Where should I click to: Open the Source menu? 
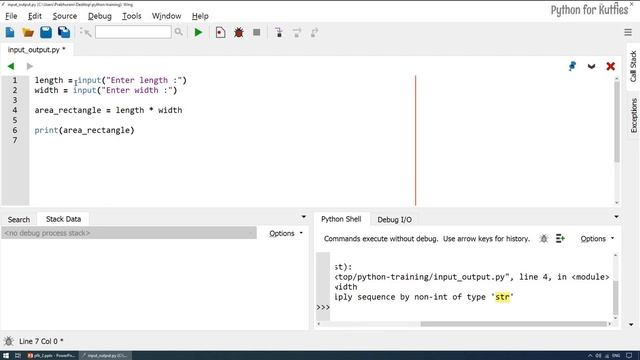click(x=64, y=16)
